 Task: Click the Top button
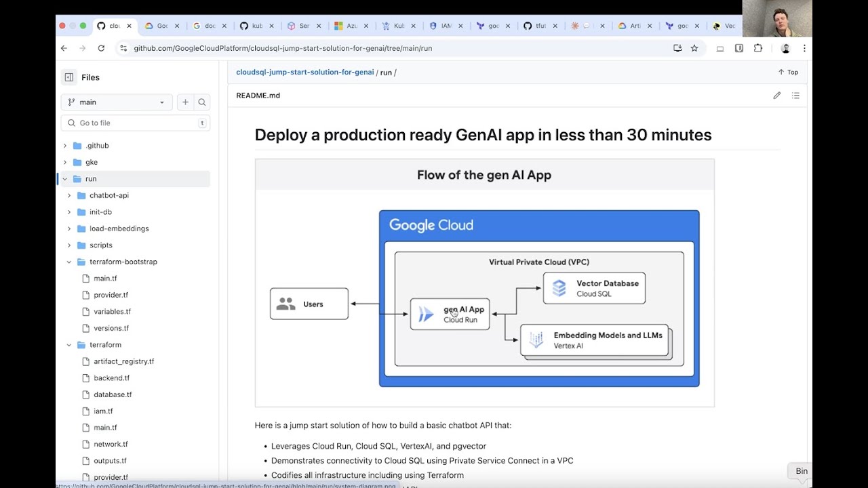pyautogui.click(x=788, y=72)
